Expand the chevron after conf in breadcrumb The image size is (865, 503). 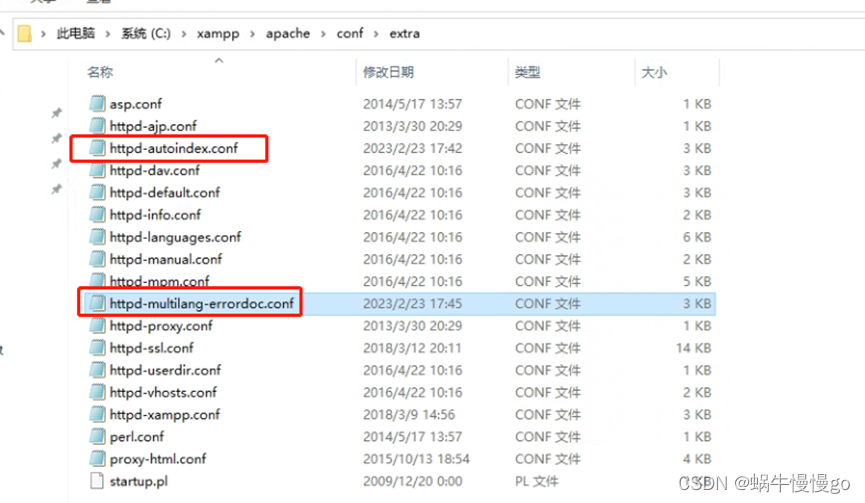click(x=376, y=34)
